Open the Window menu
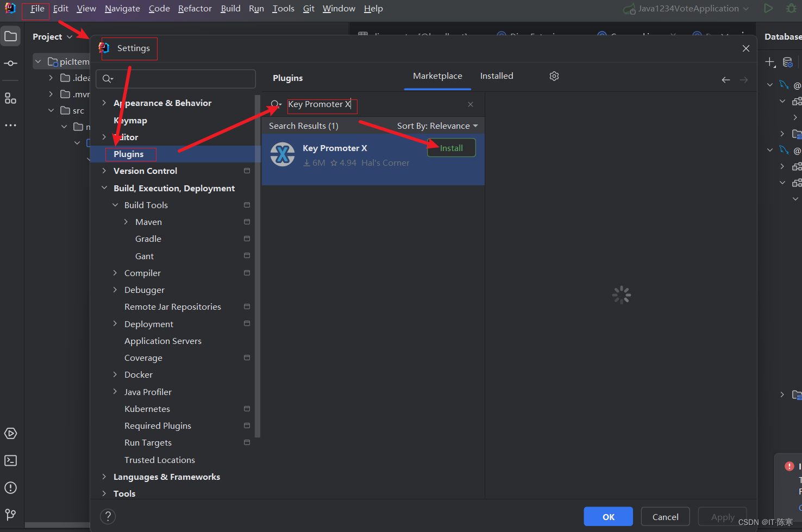 point(339,8)
